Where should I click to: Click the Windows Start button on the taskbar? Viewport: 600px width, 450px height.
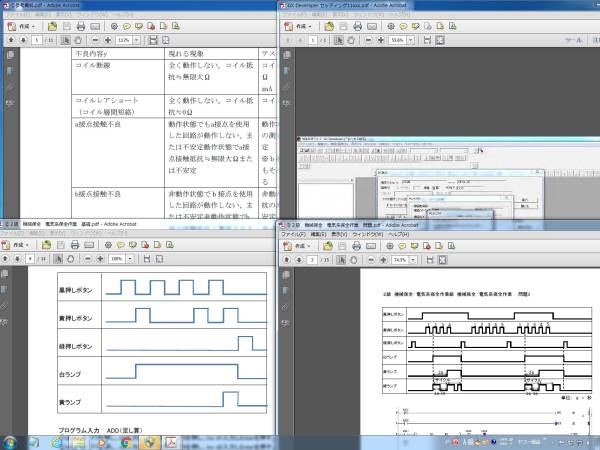point(10,441)
